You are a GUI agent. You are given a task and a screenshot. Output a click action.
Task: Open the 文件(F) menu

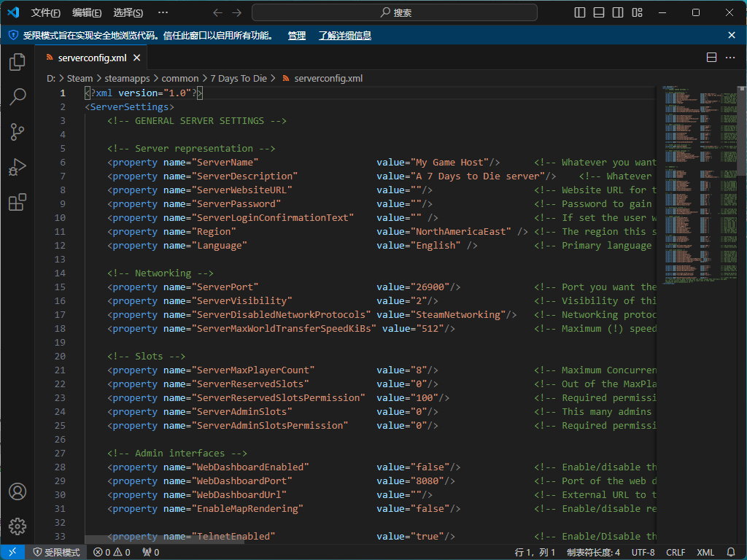tap(45, 12)
